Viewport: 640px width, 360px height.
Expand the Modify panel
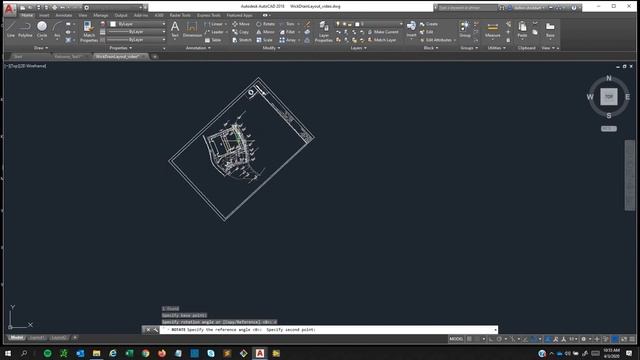click(x=271, y=48)
